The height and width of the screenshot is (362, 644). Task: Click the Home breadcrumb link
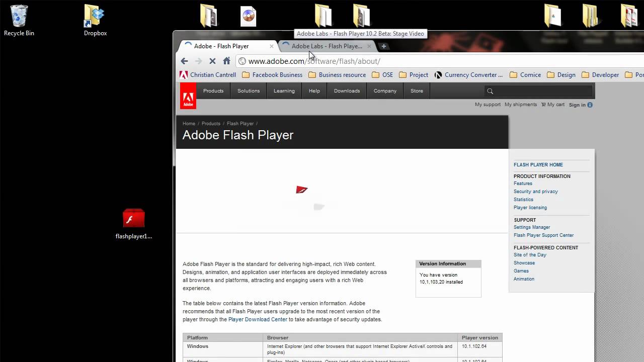pos(189,124)
